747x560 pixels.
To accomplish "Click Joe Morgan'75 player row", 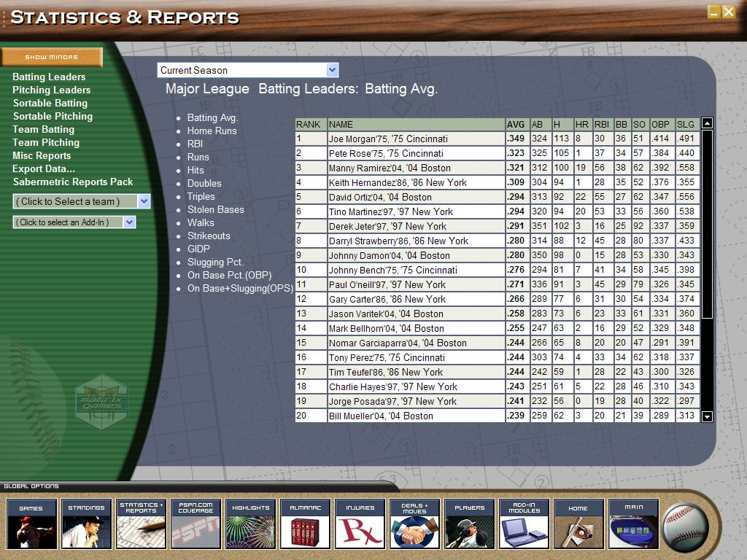I will click(498, 139).
